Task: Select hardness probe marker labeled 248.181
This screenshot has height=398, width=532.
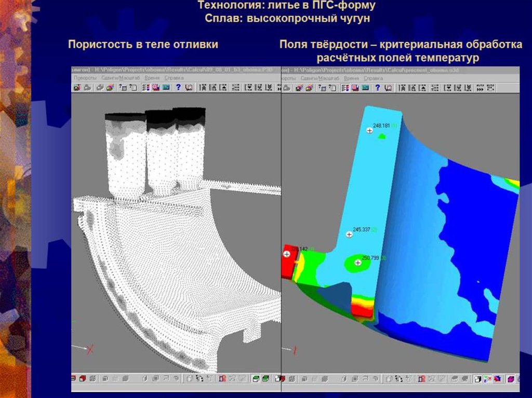Action: (369, 131)
